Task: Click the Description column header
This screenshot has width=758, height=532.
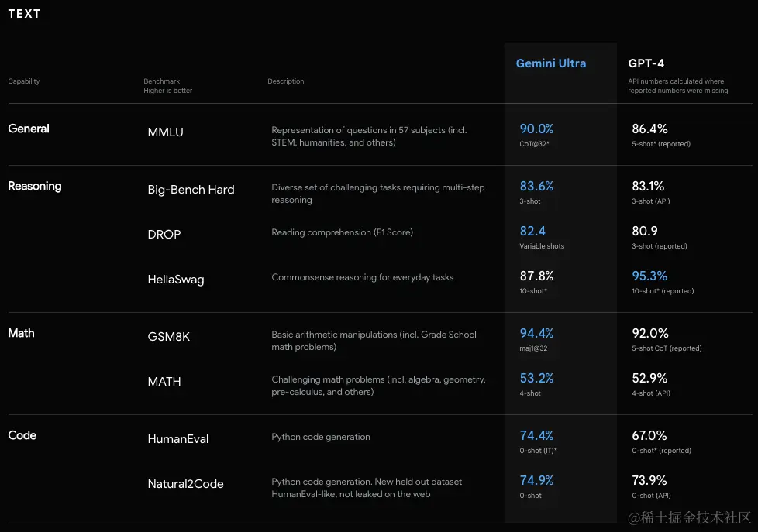Action: click(286, 81)
